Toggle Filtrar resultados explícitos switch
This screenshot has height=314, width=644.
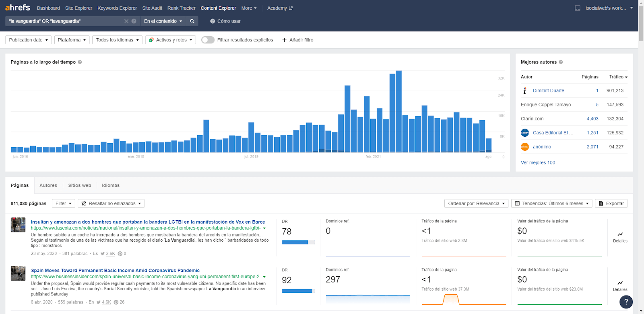pos(208,40)
